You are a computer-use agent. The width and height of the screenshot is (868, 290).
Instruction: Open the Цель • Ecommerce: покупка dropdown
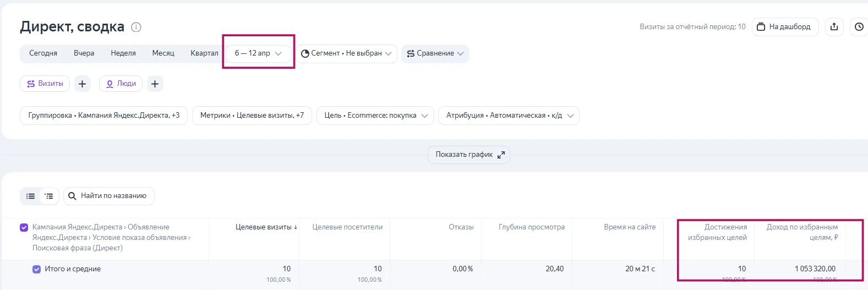click(375, 116)
